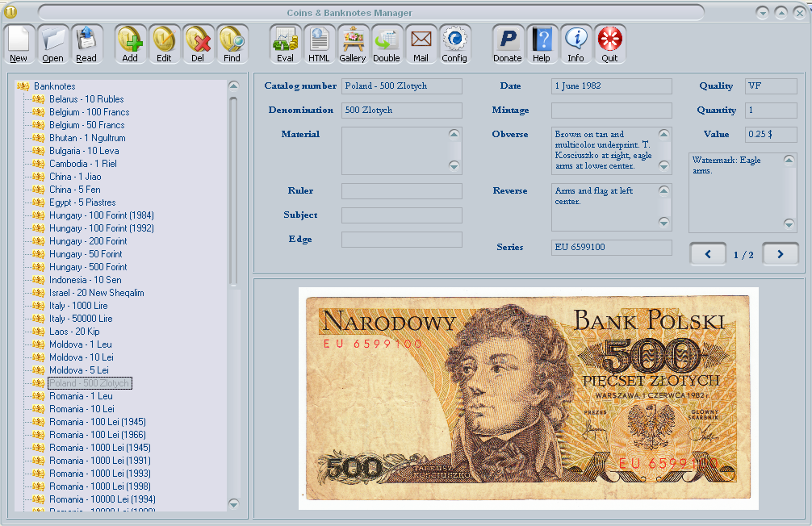Screen dimensions: 812x526
Task: Click down arrow of banknotes list scrollbar
Action: click(233, 503)
